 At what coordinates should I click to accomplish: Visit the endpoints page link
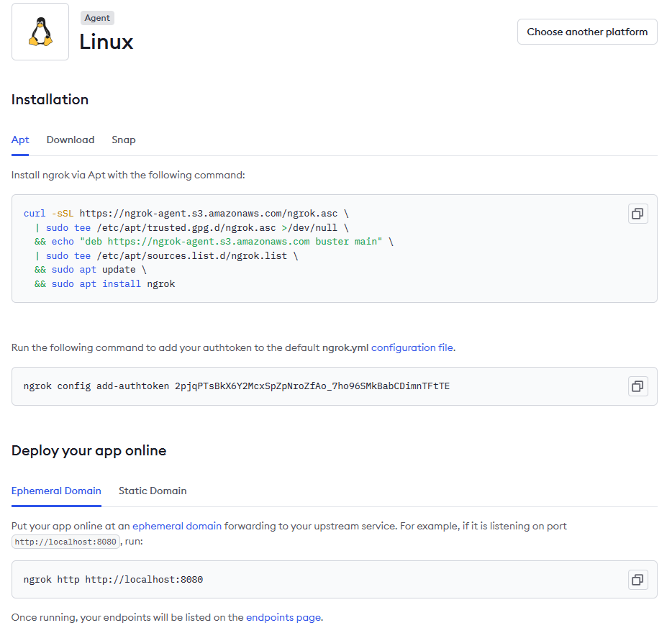tap(283, 617)
